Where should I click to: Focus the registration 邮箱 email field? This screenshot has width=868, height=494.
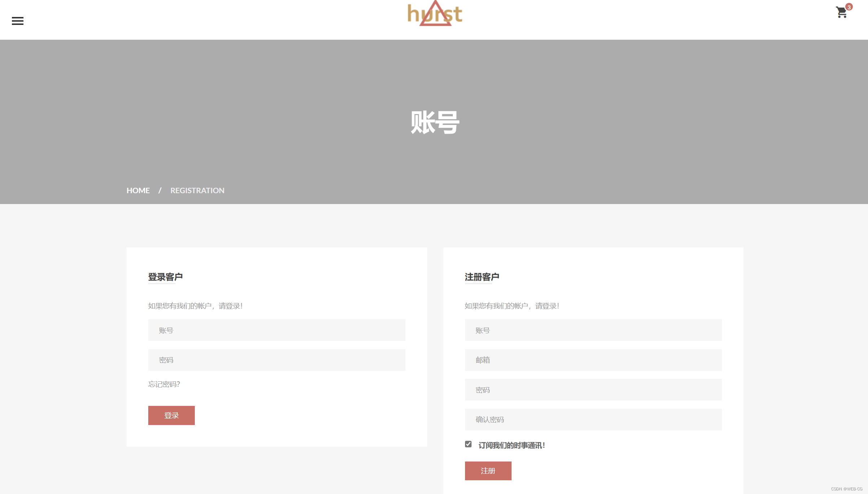[593, 360]
